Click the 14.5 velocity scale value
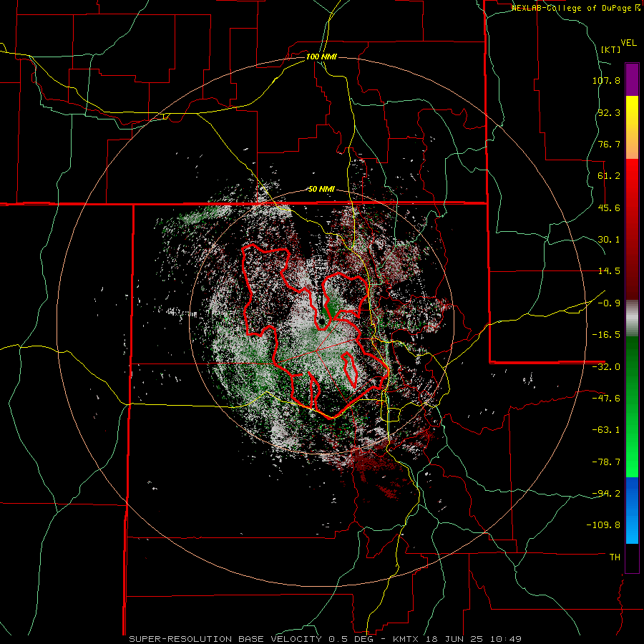Viewport: 644px width, 644px height. tap(609, 271)
